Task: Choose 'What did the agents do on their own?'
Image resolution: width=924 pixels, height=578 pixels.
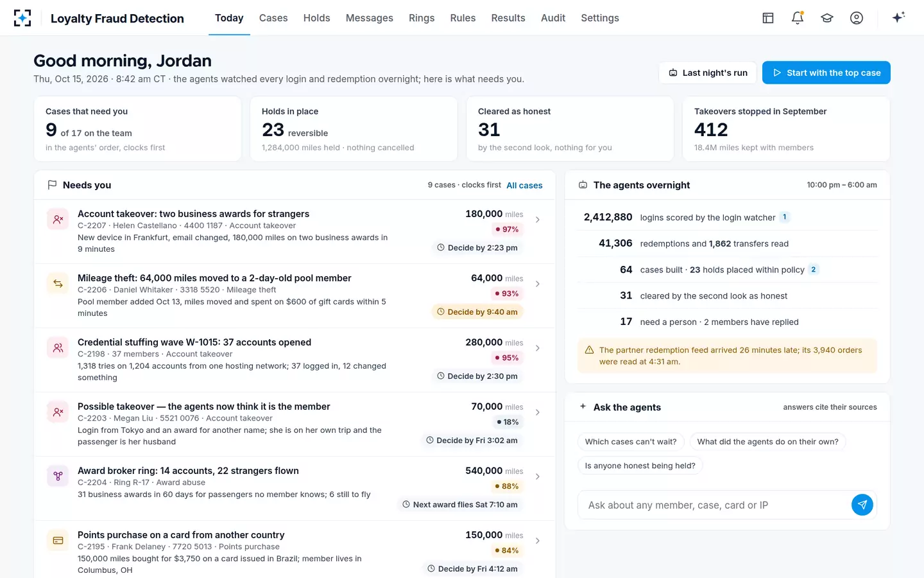Action: pos(768,442)
